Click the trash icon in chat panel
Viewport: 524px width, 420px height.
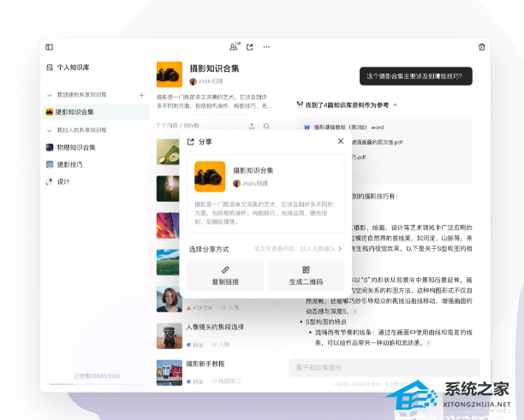[481, 47]
